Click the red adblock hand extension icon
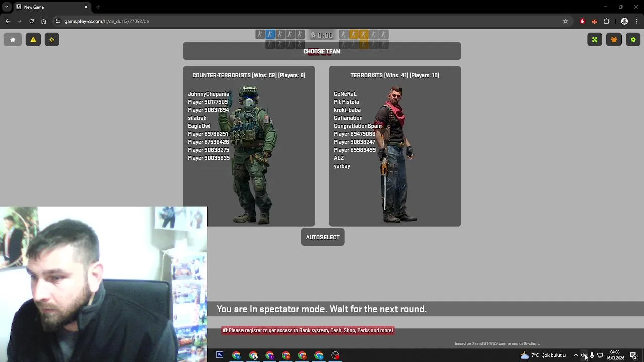This screenshot has width=644, height=362. 583,21
